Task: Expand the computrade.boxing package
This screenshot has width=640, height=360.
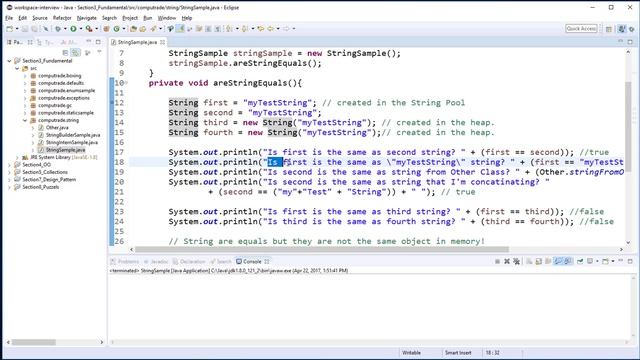Action: coord(25,76)
